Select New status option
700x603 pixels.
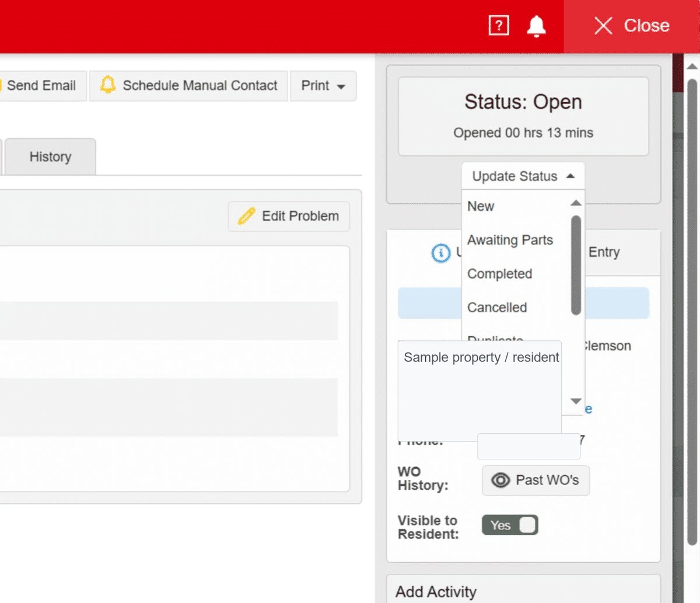point(481,206)
